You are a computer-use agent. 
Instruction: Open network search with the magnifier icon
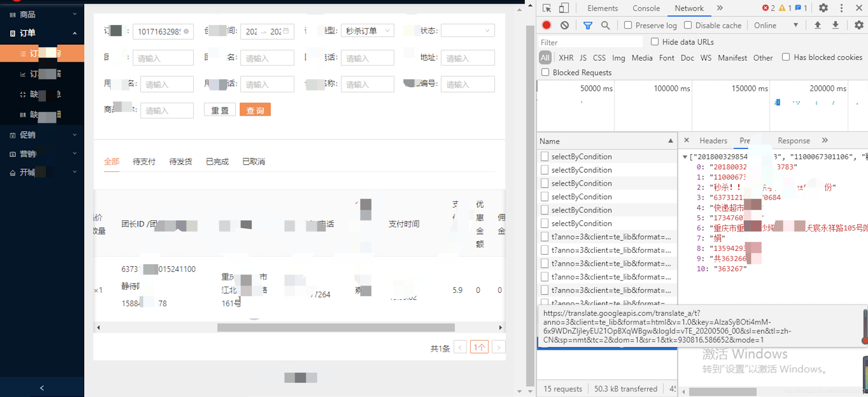pos(605,25)
